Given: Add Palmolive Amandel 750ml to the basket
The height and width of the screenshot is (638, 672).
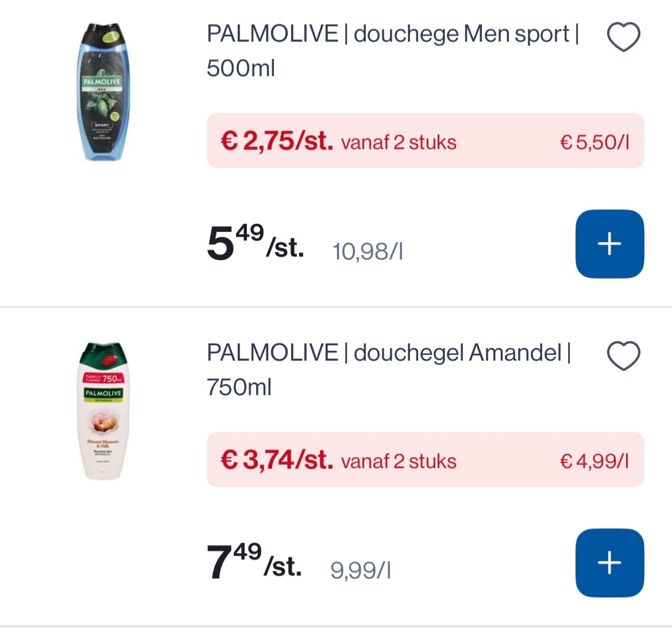Looking at the screenshot, I should pos(609,563).
